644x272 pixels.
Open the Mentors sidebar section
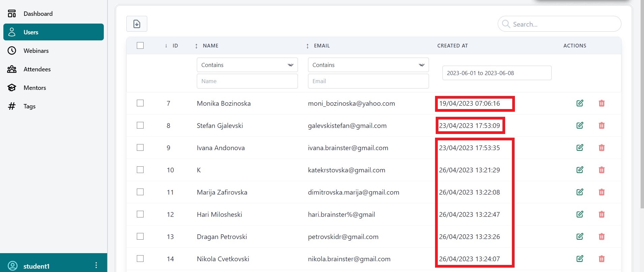(x=35, y=88)
